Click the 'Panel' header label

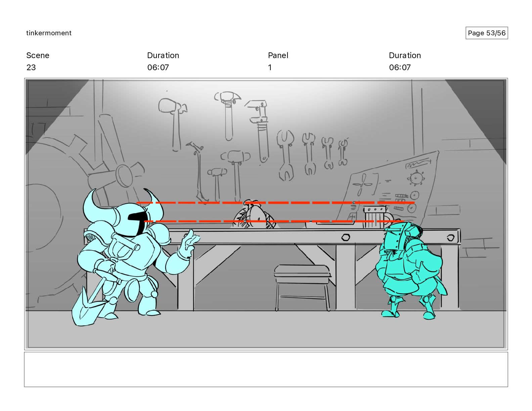pyautogui.click(x=278, y=55)
